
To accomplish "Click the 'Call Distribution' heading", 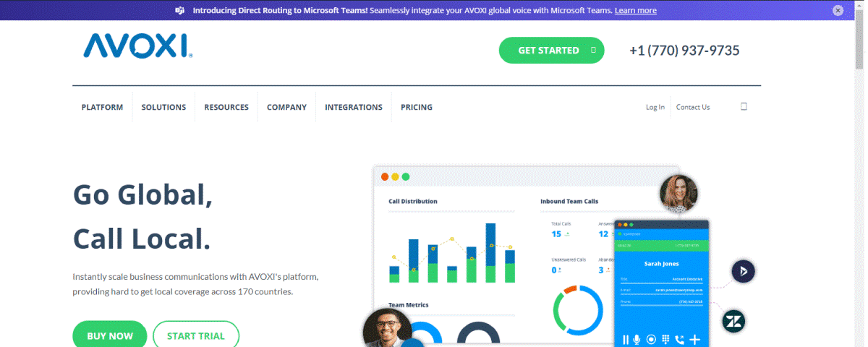I will pos(413,202).
